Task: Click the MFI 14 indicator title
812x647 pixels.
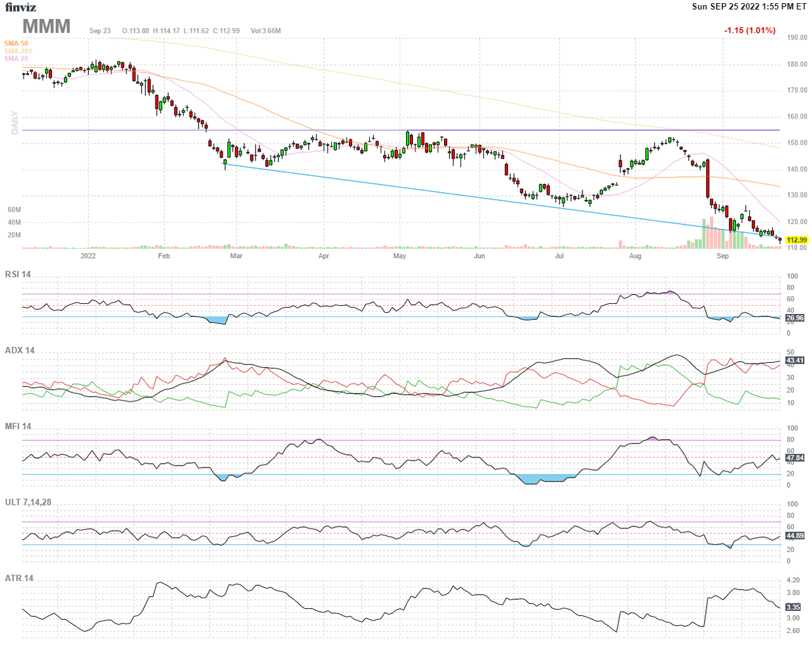Action: 18,426
